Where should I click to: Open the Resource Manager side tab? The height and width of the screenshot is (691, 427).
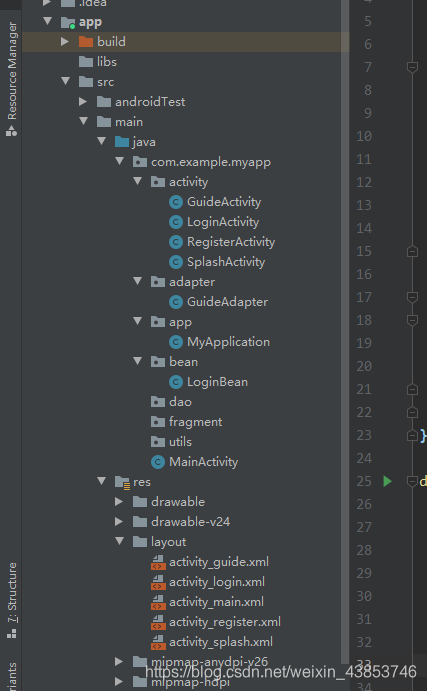coord(11,79)
